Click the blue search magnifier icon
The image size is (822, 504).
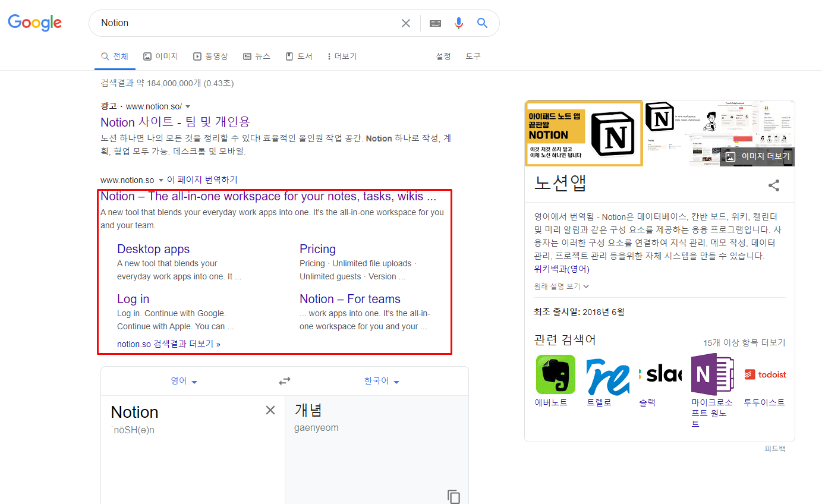point(482,23)
